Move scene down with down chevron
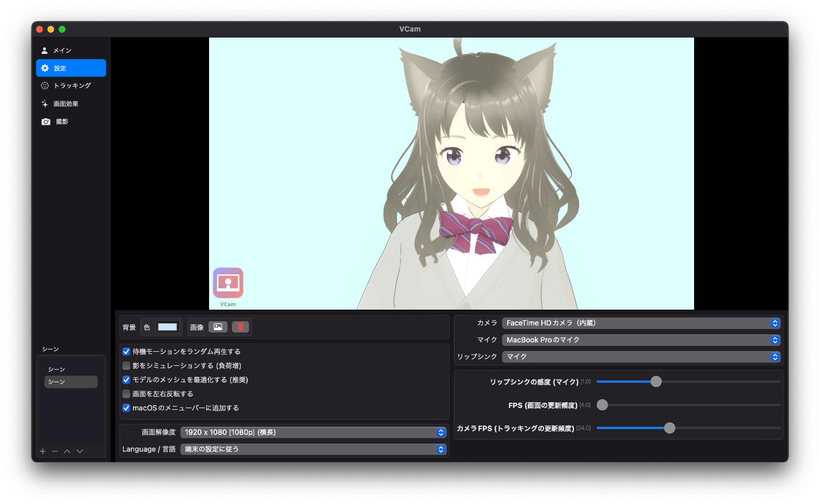 tap(80, 451)
